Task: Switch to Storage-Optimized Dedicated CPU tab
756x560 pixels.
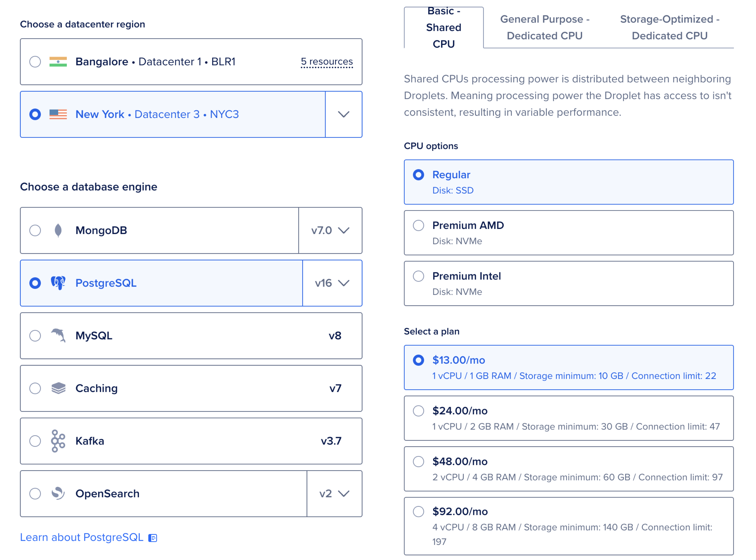Action: (x=669, y=27)
